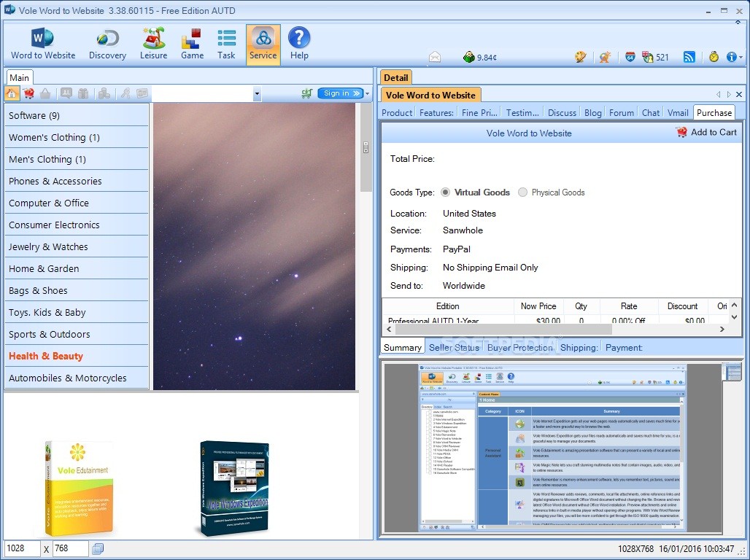Open the Product tab
The image size is (750, 560).
[x=397, y=113]
